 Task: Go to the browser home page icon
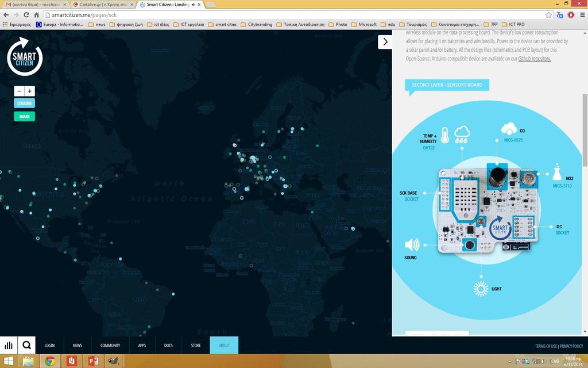36,15
